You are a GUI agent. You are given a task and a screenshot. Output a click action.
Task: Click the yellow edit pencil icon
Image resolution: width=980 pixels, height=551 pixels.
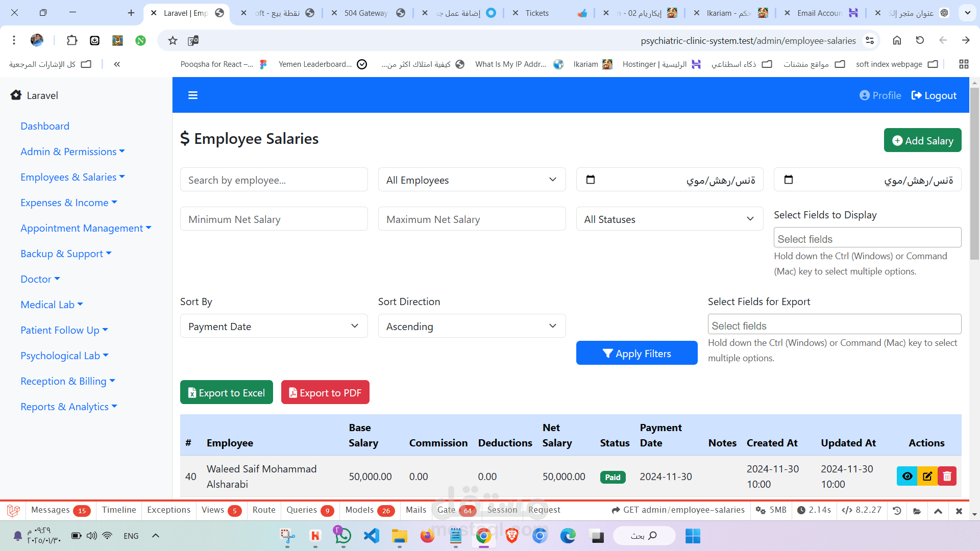(927, 476)
